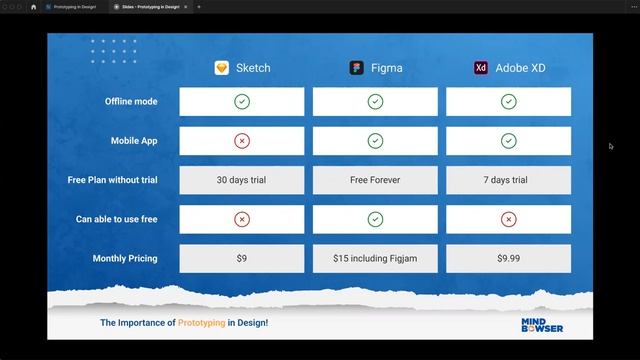Click the Sketch diamond logo icon
640x360 pixels.
coord(222,68)
